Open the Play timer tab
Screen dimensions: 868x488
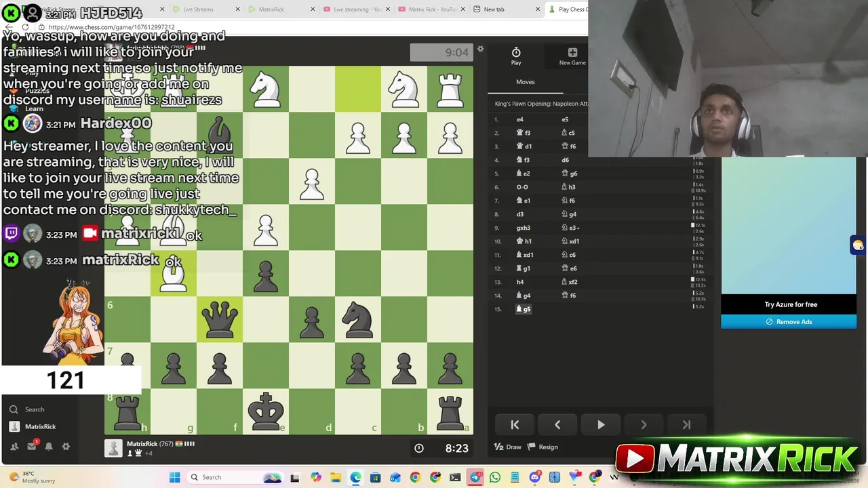516,56
